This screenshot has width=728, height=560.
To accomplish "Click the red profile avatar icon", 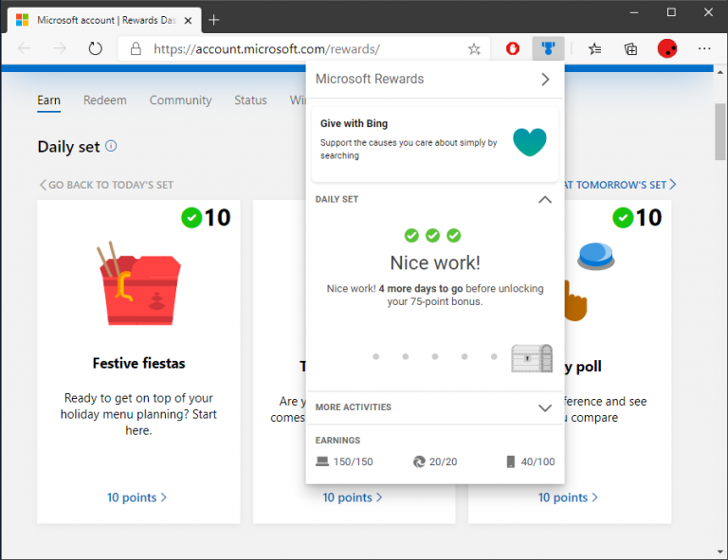I will tap(667, 48).
